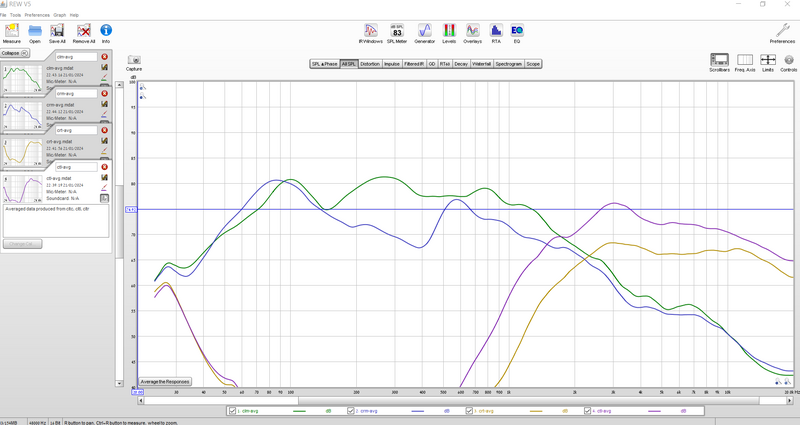800x425 pixels.
Task: Open Preferences wrench icon
Action: click(782, 30)
